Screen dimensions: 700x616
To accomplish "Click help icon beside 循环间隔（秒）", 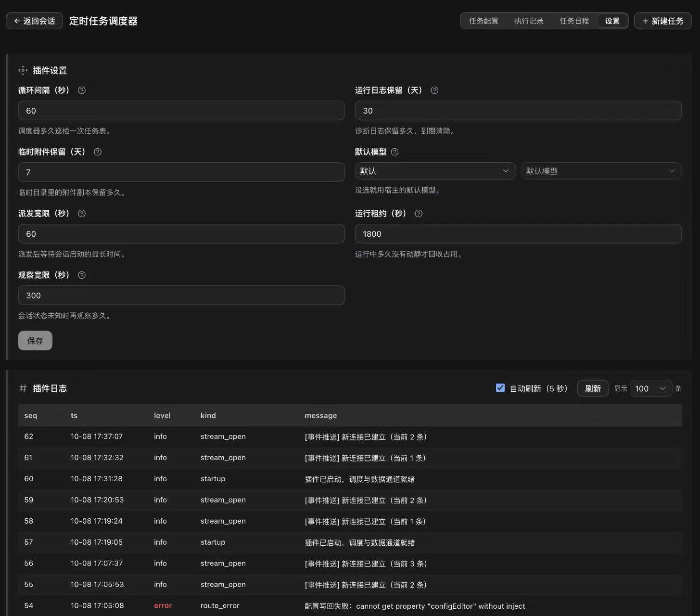I will 82,90.
